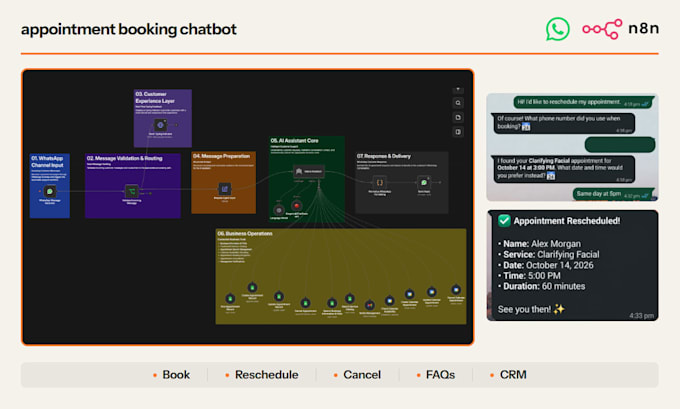This screenshot has width=680, height=409.
Task: Select the Cancel Calendar Appointment node
Action: click(456, 290)
